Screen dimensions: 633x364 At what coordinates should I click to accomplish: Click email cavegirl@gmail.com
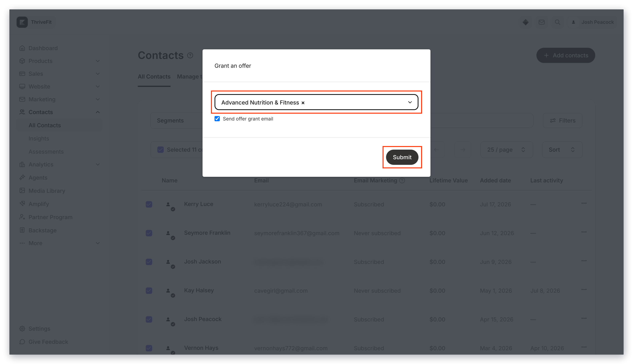pyautogui.click(x=281, y=290)
